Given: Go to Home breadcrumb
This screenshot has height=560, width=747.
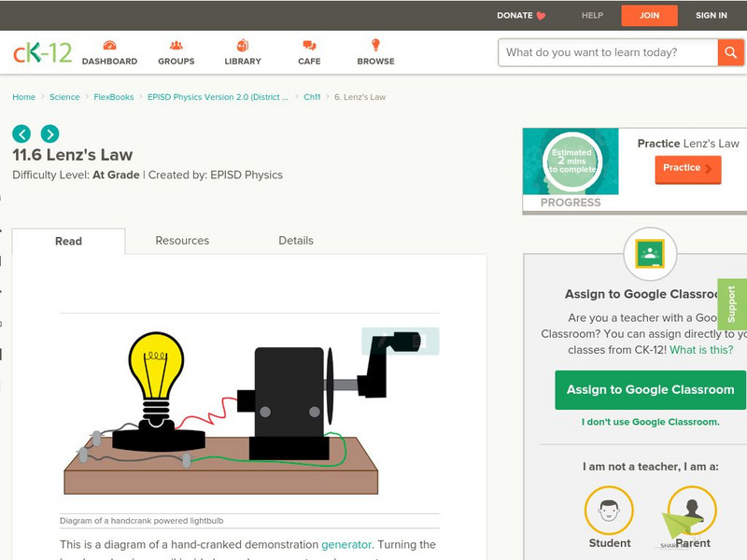Looking at the screenshot, I should point(24,97).
